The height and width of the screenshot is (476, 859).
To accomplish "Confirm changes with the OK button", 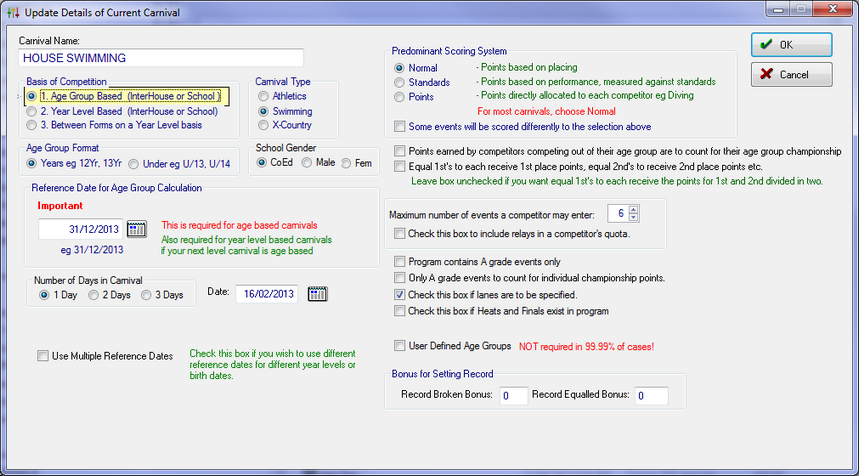I will click(792, 45).
